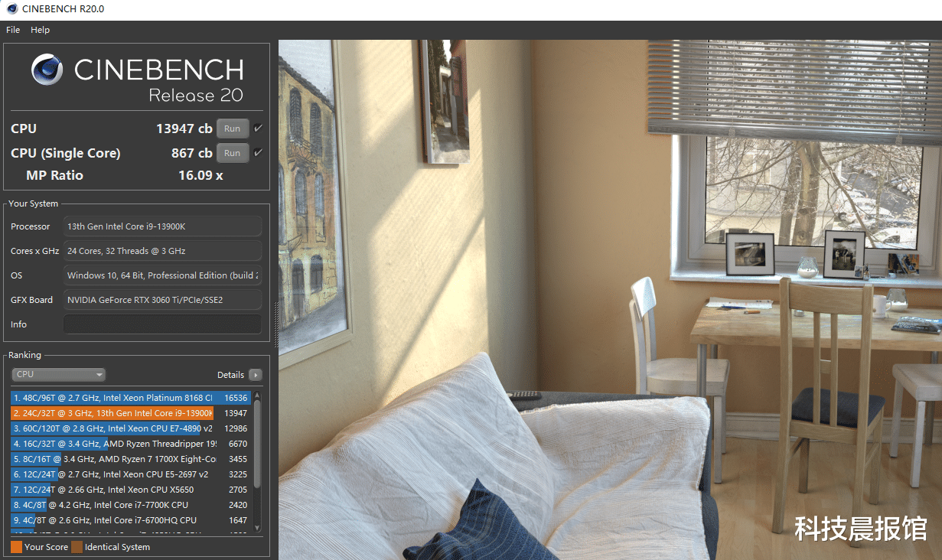Open Details arrow icon in Ranking
This screenshot has height=560, width=942.
point(256,375)
